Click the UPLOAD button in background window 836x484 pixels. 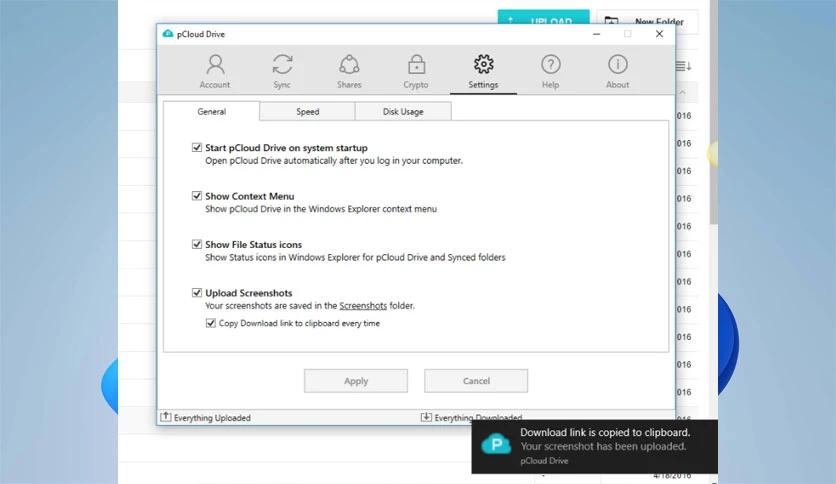pyautogui.click(x=543, y=18)
